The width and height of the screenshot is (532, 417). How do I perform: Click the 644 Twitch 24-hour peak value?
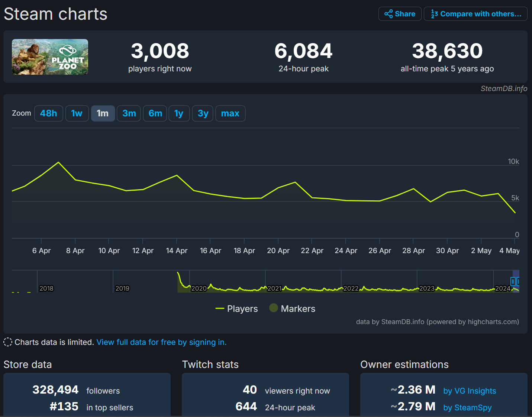pyautogui.click(x=246, y=406)
